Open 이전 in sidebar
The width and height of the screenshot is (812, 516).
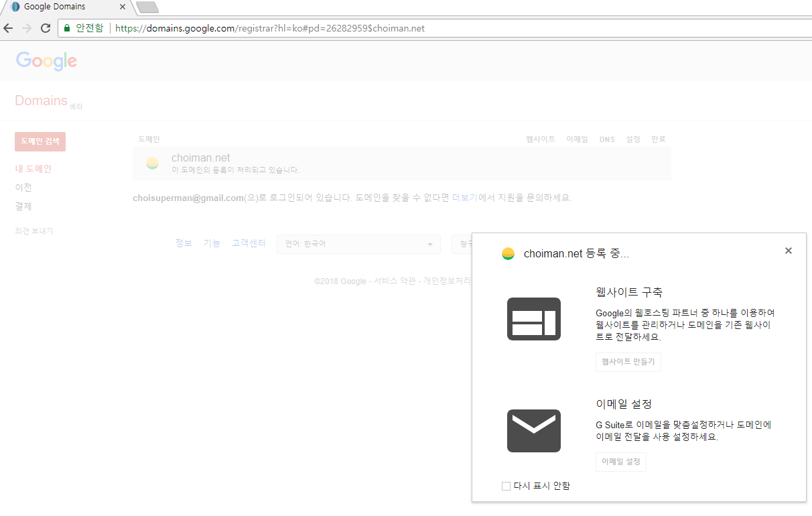tap(23, 188)
